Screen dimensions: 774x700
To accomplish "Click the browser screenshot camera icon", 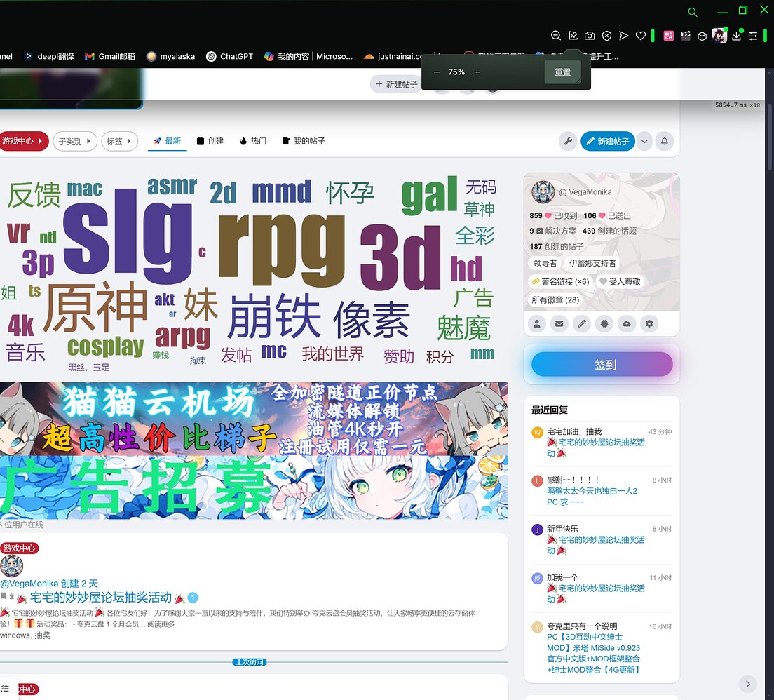I will coord(590,36).
